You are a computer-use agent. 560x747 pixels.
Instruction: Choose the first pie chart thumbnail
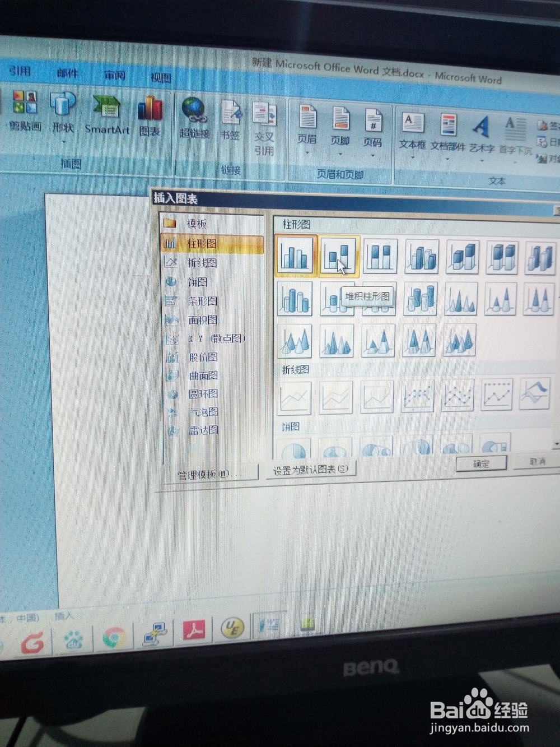(295, 448)
